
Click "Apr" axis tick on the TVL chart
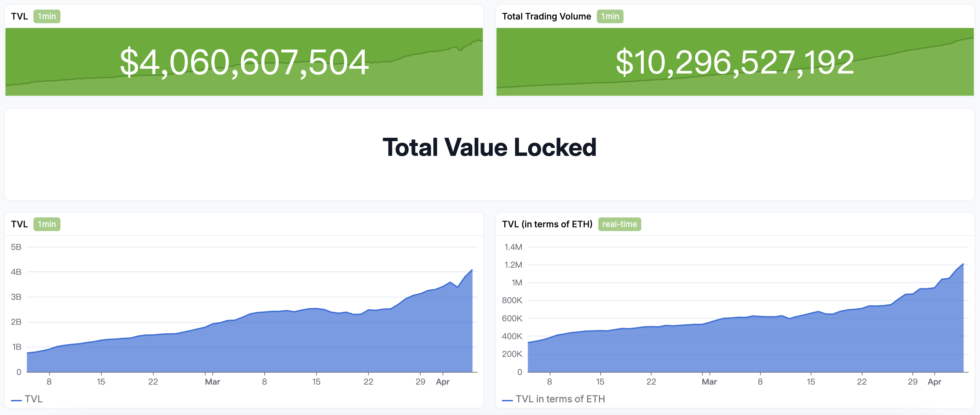443,382
